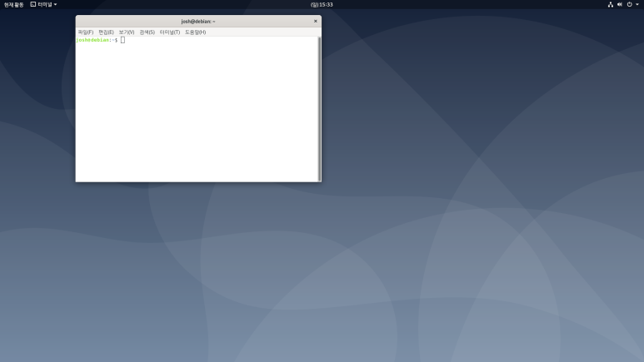Open the 파일(F) menu in terminal
Viewport: 644px width, 362px height.
coord(86,32)
